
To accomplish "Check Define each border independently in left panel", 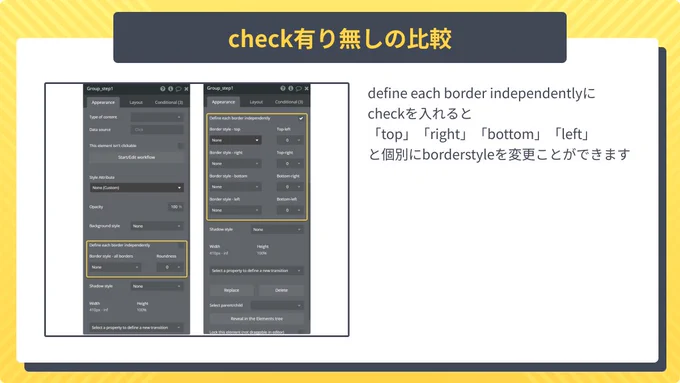I will coord(181,246).
